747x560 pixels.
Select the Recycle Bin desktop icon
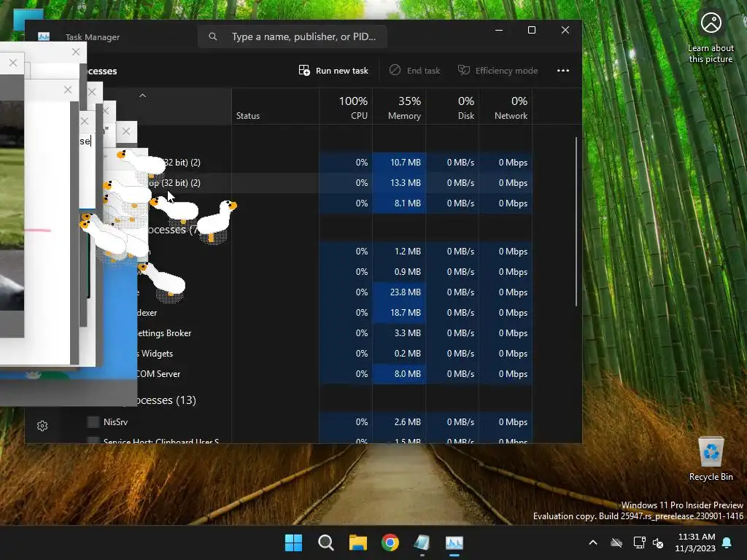(711, 459)
